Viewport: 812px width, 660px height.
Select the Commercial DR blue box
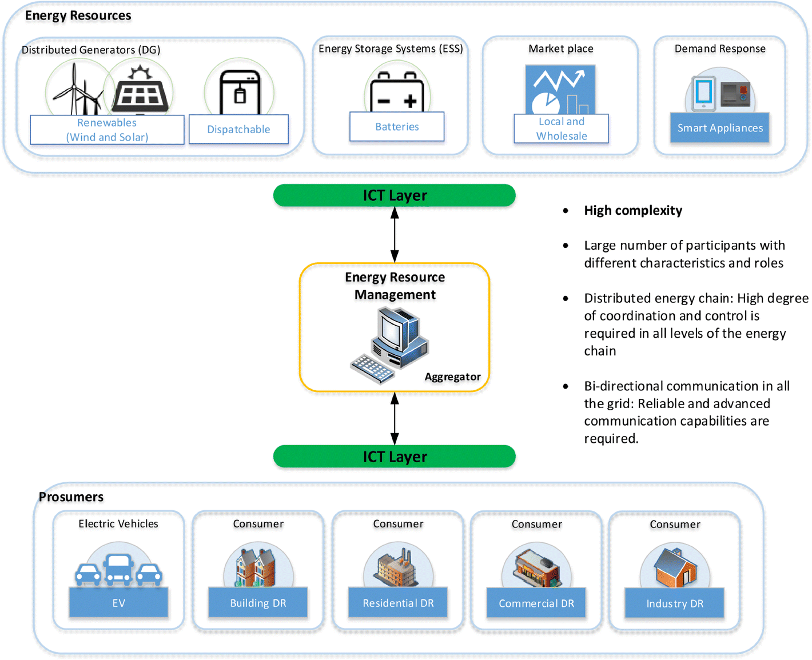pyautogui.click(x=536, y=603)
